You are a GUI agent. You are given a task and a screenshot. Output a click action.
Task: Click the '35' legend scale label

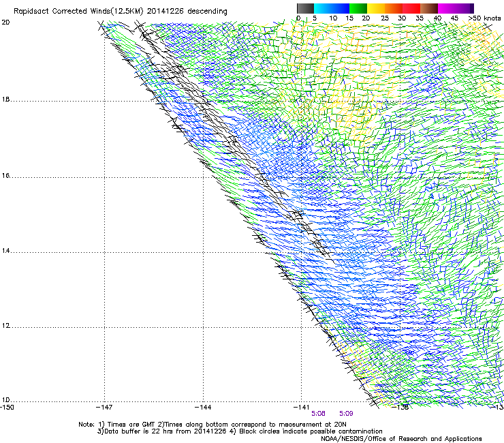point(420,18)
